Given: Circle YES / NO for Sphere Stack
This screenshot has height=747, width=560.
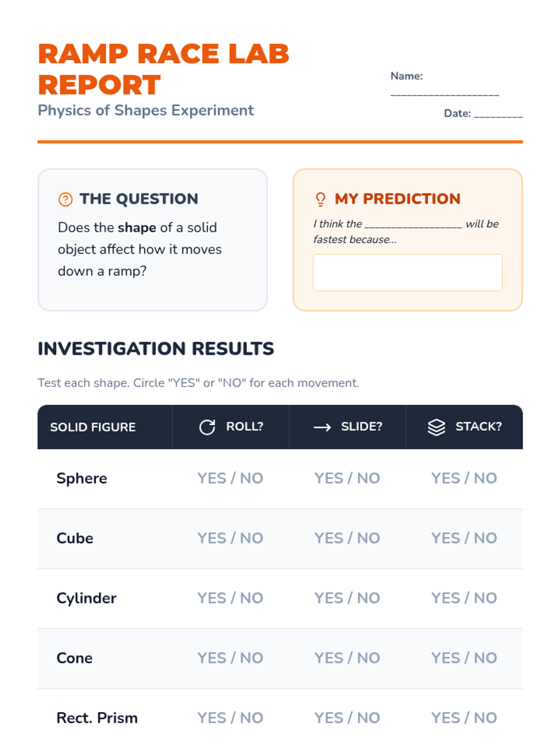Looking at the screenshot, I should tap(464, 478).
